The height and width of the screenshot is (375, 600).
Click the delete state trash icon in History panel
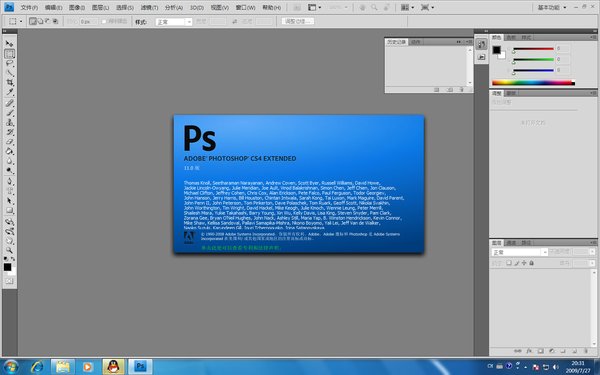[x=462, y=90]
